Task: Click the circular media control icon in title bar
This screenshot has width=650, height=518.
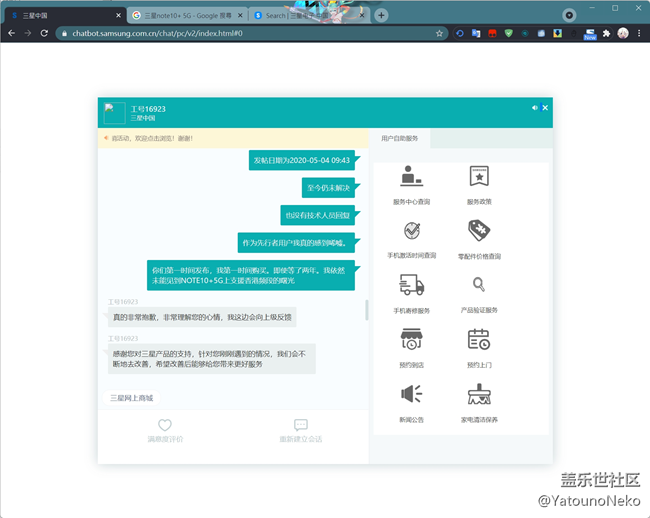Action: pyautogui.click(x=569, y=15)
